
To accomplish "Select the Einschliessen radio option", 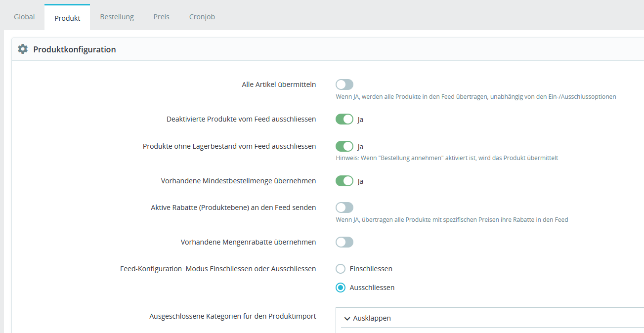I will [x=341, y=269].
